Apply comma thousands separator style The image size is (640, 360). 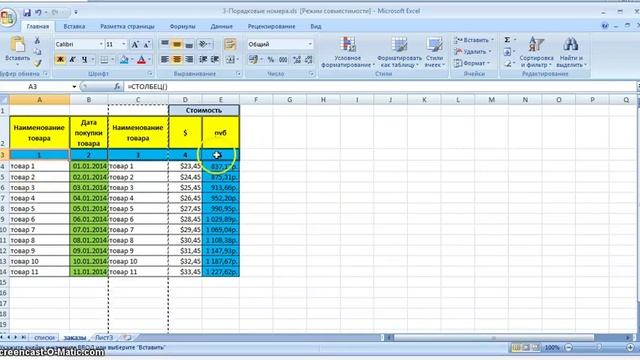(283, 60)
